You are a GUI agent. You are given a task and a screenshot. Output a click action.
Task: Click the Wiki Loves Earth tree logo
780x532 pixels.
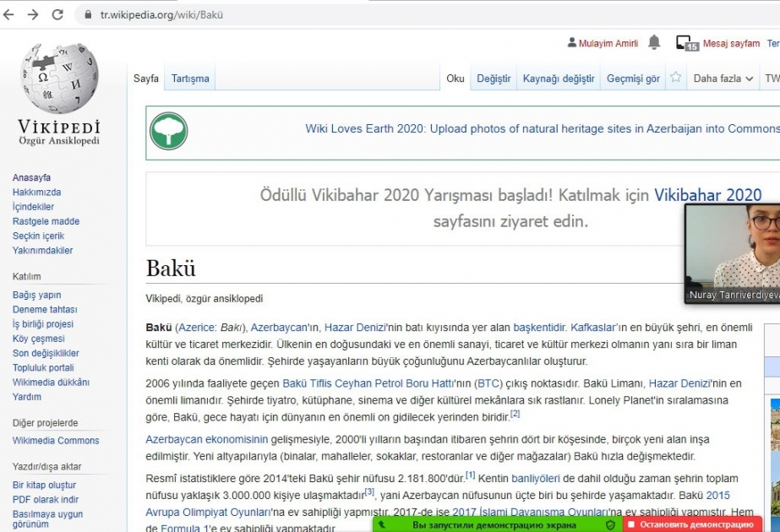[169, 131]
